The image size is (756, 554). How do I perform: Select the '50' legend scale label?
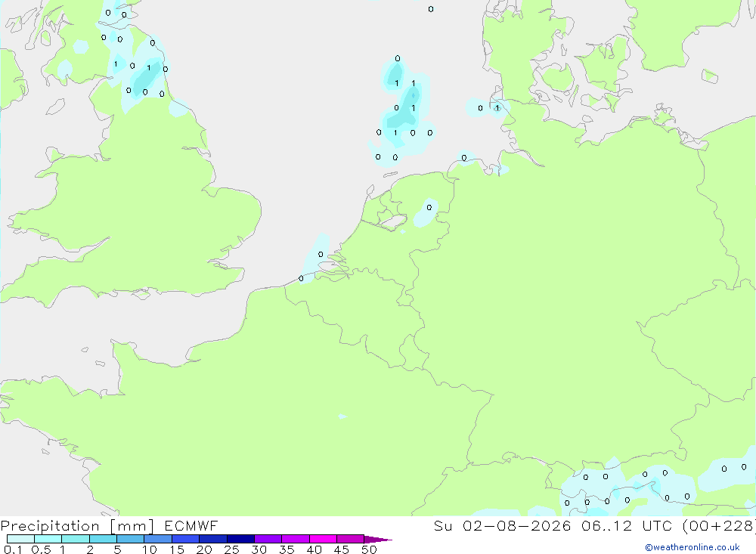click(369, 549)
